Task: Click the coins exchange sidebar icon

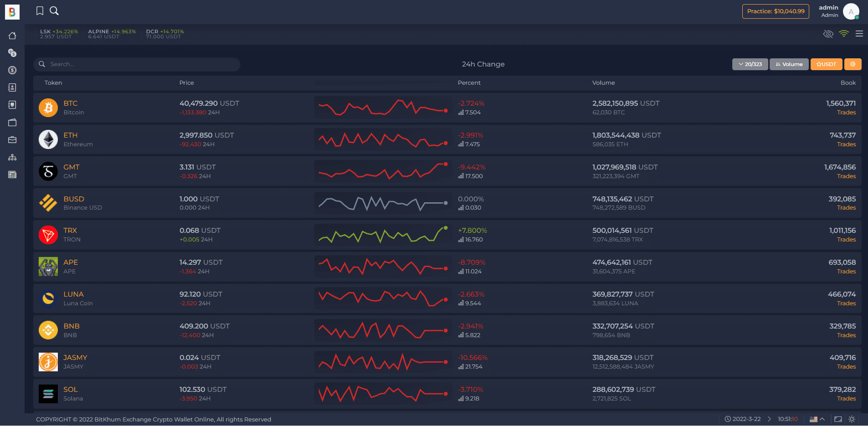Action: 12,53
